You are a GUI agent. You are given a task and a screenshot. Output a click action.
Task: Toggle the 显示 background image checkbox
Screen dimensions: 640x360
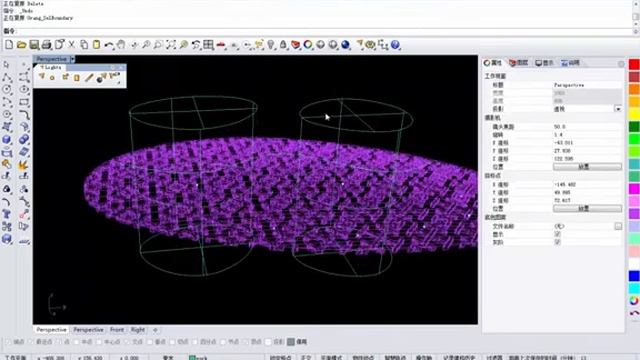[557, 234]
